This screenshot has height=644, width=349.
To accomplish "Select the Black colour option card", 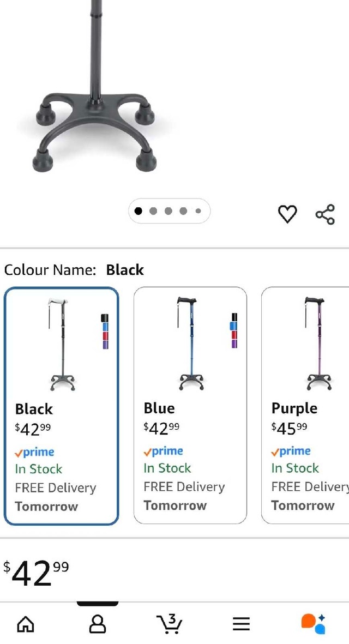I will [61, 406].
